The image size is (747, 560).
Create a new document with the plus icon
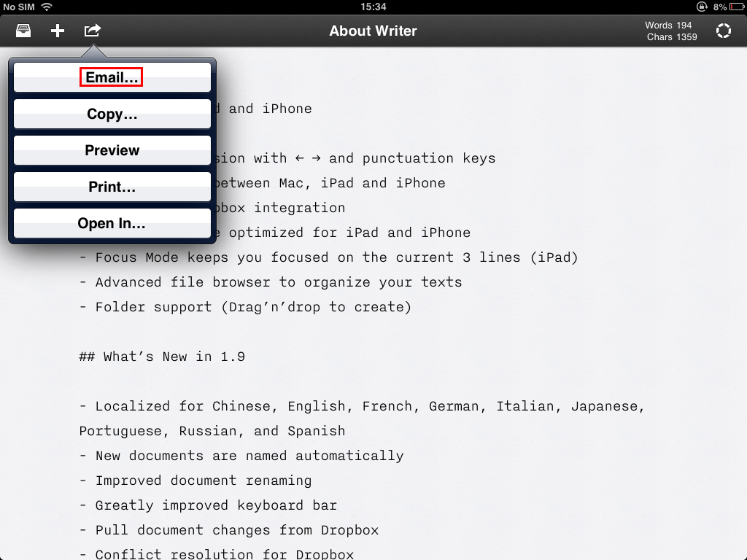click(58, 31)
